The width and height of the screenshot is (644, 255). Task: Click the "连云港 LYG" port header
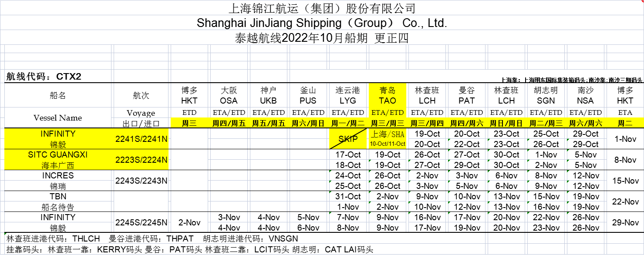pos(347,95)
